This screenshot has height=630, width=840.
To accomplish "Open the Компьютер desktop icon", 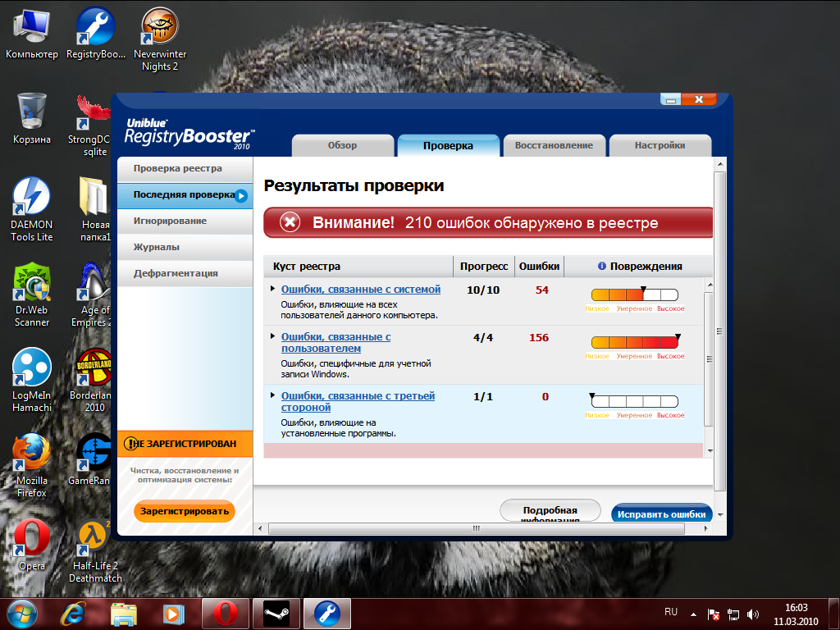I will pos(32,33).
